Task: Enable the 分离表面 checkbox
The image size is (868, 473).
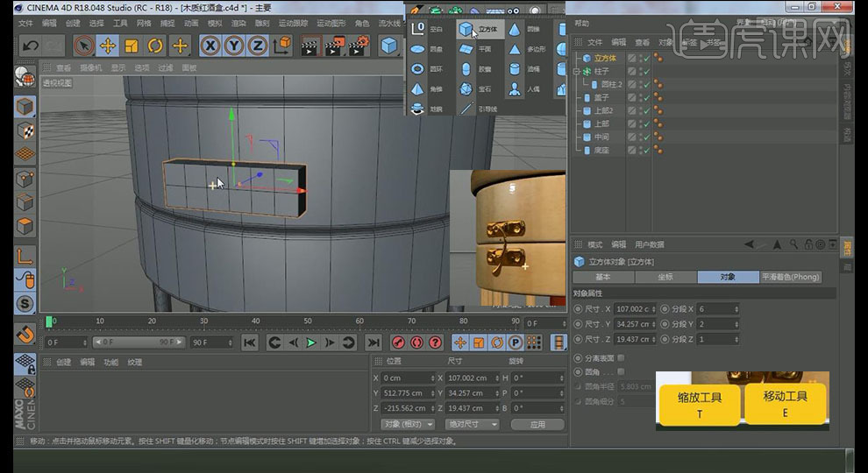Action: pyautogui.click(x=621, y=358)
